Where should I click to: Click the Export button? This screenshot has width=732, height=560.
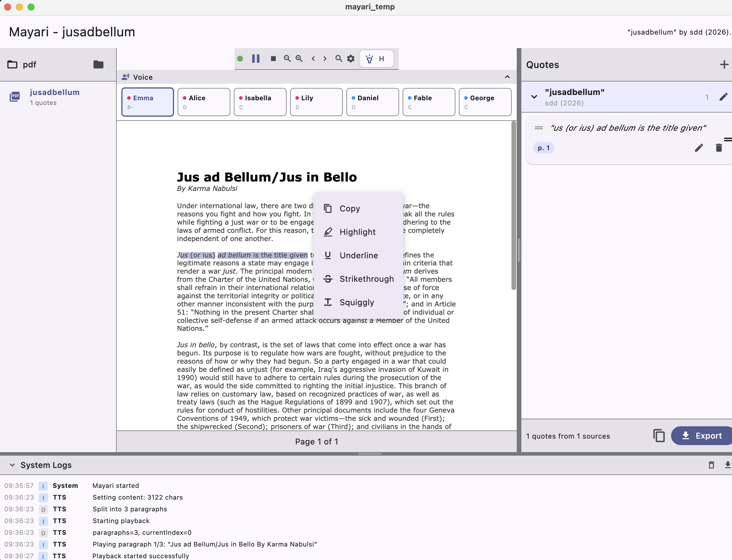click(701, 436)
